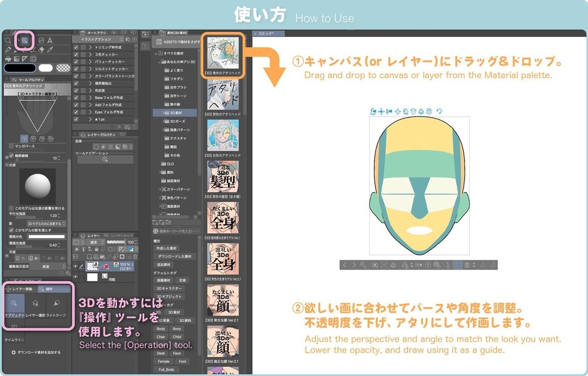Image resolution: width=588 pixels, height=376 pixels.
Task: Toggle checkbox for トリミング枠作成 action
Action: click(x=76, y=47)
